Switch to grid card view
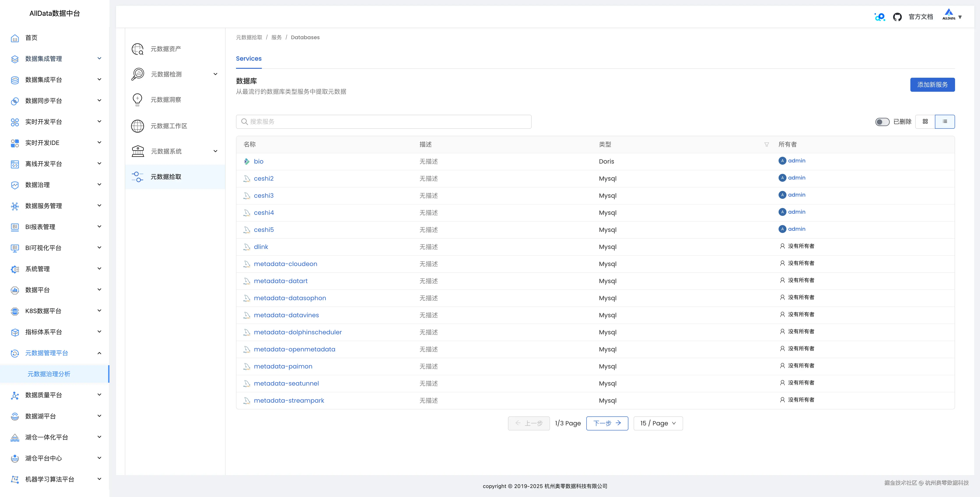Screen dimensions: 980x497 925,121
